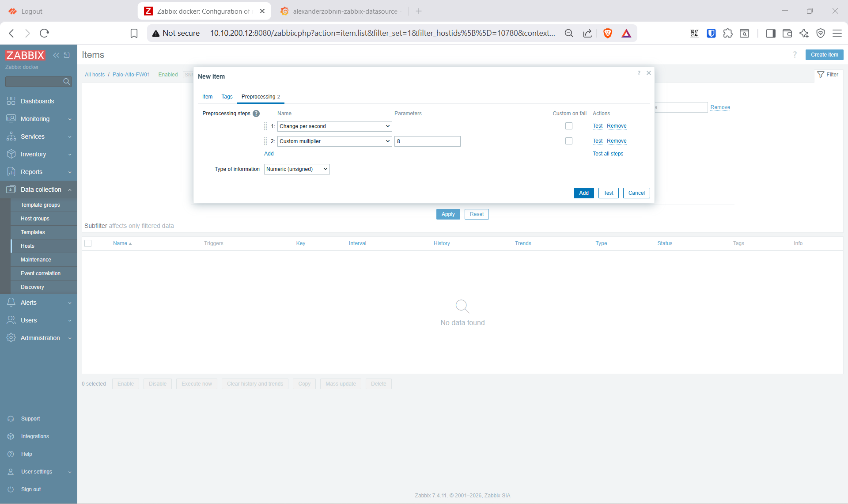
Task: Open the Type of information dropdown
Action: tap(297, 169)
